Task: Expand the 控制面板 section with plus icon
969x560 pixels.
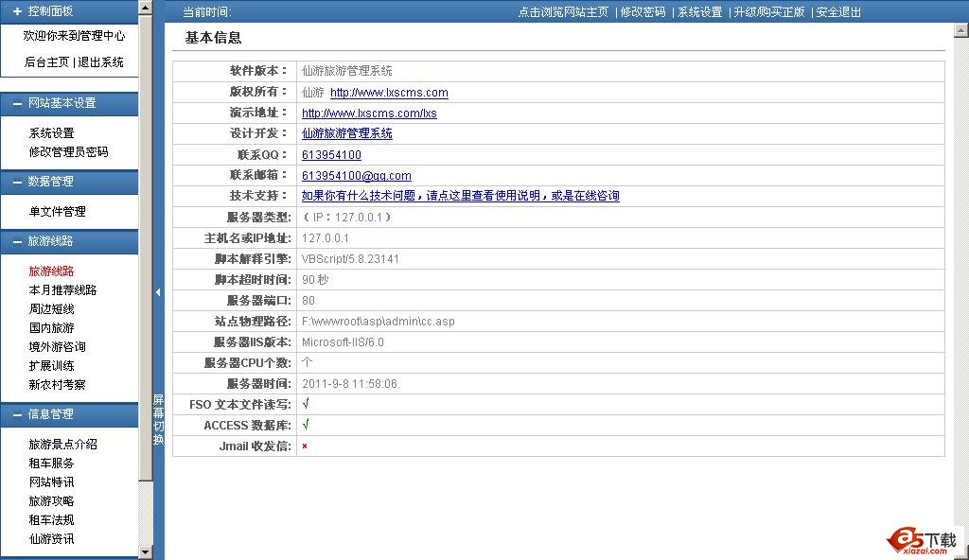Action: pos(17,11)
